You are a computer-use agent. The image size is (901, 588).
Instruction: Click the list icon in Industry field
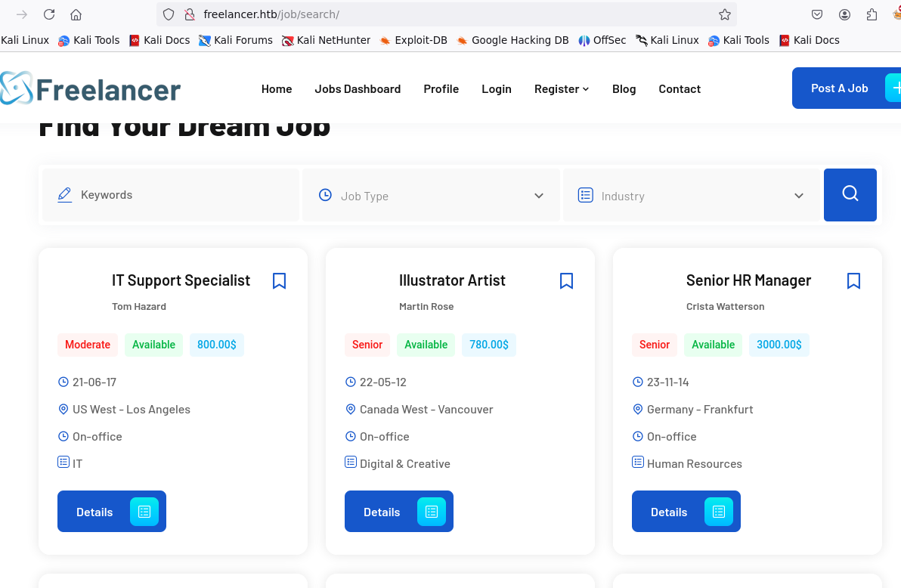coord(586,195)
